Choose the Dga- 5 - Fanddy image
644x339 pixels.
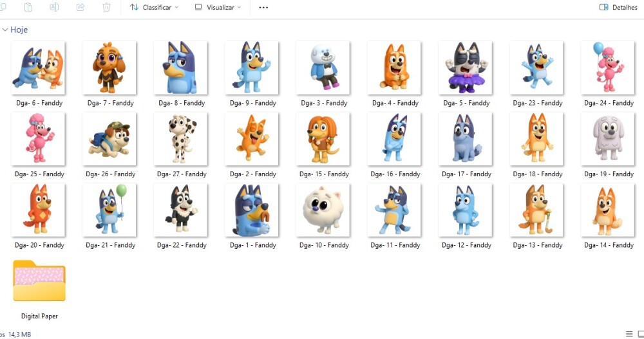[x=466, y=68]
